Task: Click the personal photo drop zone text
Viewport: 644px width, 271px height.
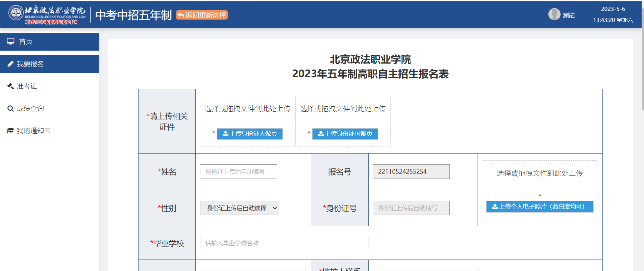Action: pyautogui.click(x=540, y=173)
